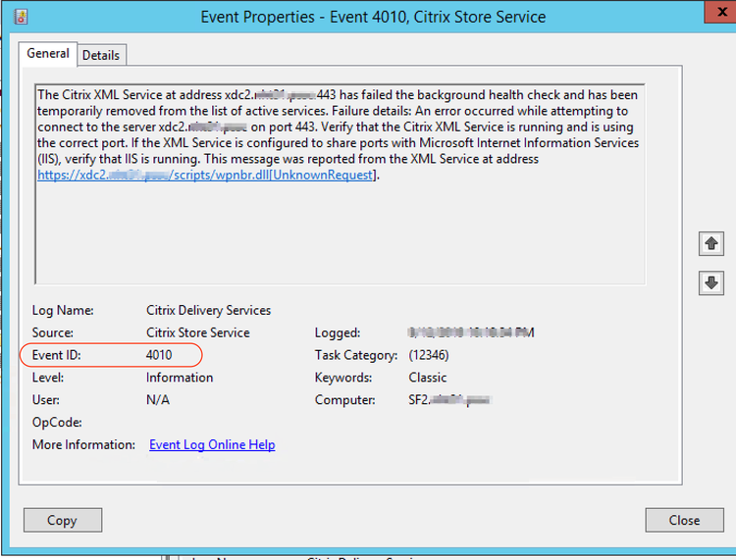Select the Source value Citrix Store Service

pos(198,332)
